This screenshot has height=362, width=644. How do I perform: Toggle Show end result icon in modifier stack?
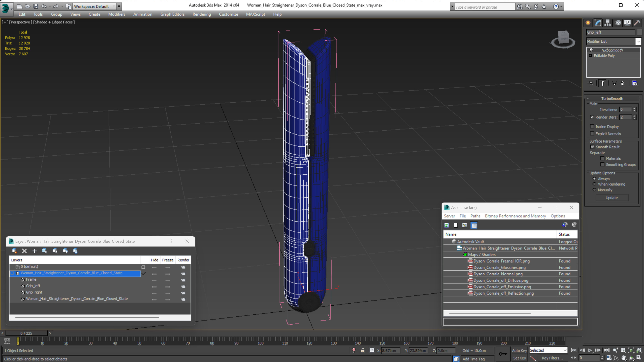coord(602,83)
